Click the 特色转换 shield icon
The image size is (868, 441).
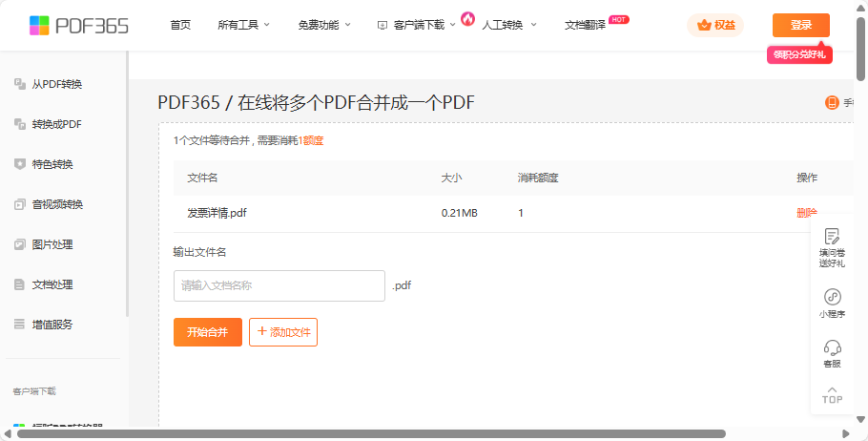coord(20,164)
